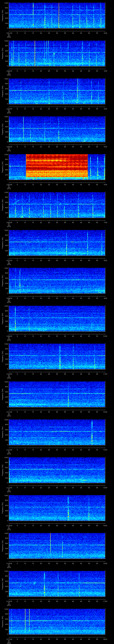The width and height of the screenshot is (114, 644).
Task: Click the 3:08:00 time axis label
Action: pos(9,298)
